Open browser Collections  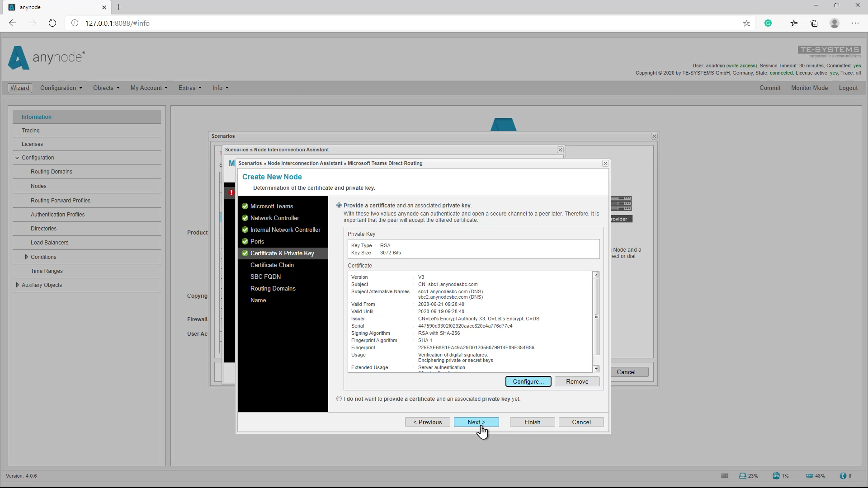pyautogui.click(x=814, y=23)
